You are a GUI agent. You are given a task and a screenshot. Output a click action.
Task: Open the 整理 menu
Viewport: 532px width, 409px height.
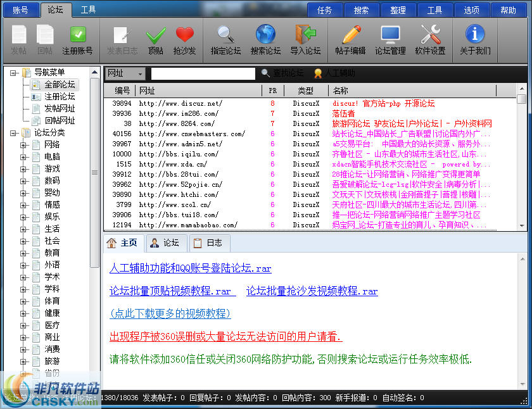coord(398,10)
